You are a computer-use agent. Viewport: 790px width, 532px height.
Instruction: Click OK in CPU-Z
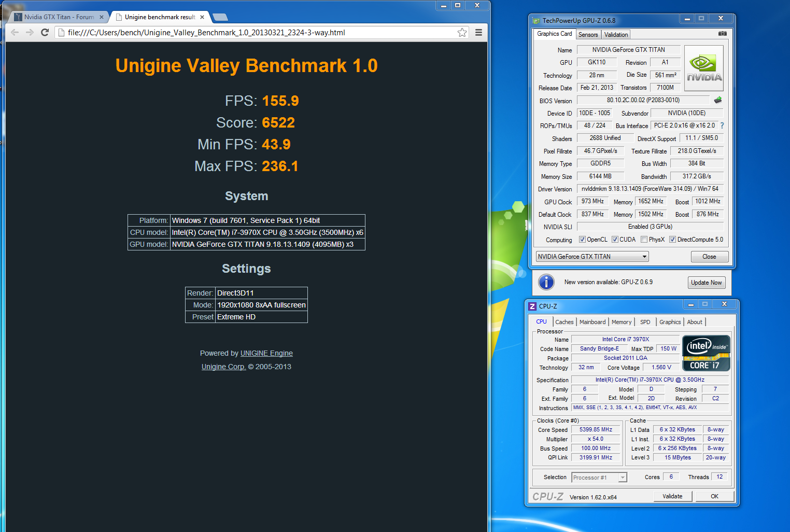pos(714,496)
